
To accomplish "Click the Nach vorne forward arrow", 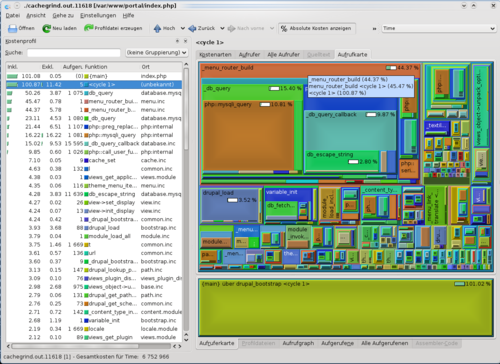I will tap(231, 28).
